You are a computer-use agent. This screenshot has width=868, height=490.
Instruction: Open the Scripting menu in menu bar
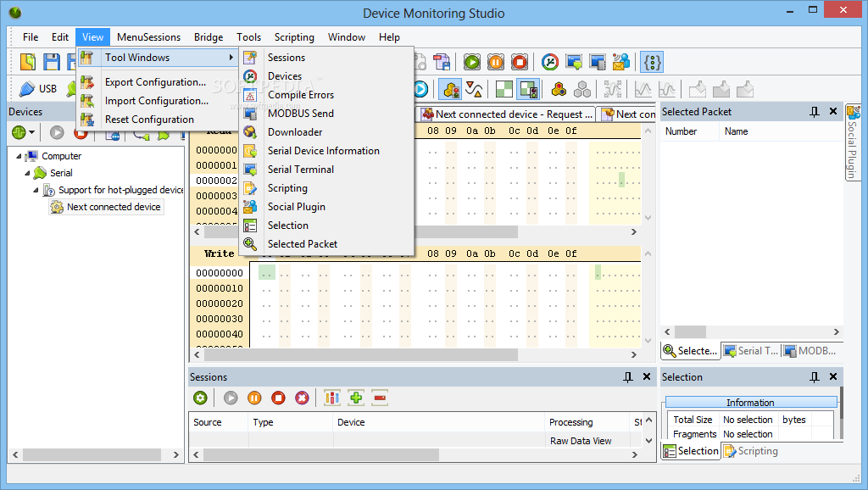[x=294, y=37]
